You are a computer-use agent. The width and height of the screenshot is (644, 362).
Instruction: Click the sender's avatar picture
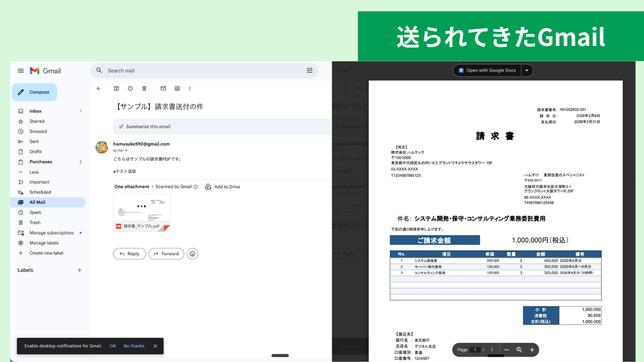(x=102, y=147)
